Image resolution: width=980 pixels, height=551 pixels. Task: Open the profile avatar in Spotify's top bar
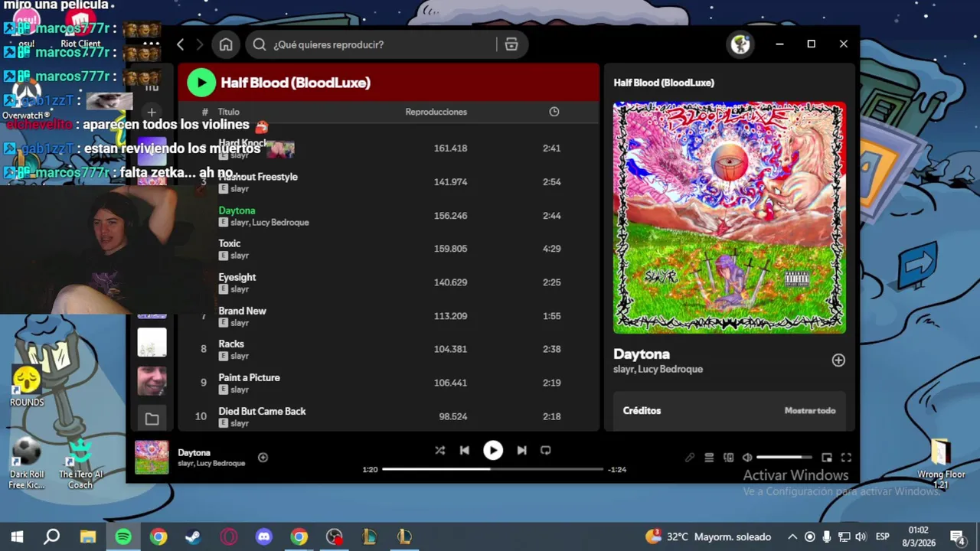740,44
